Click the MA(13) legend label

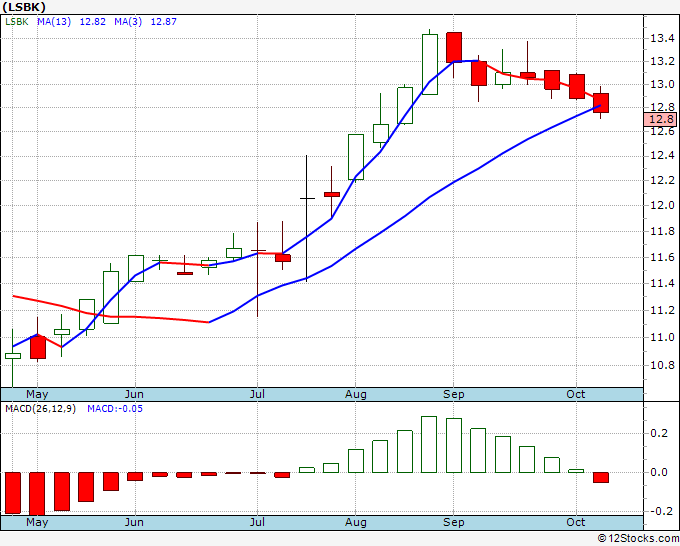(54, 21)
